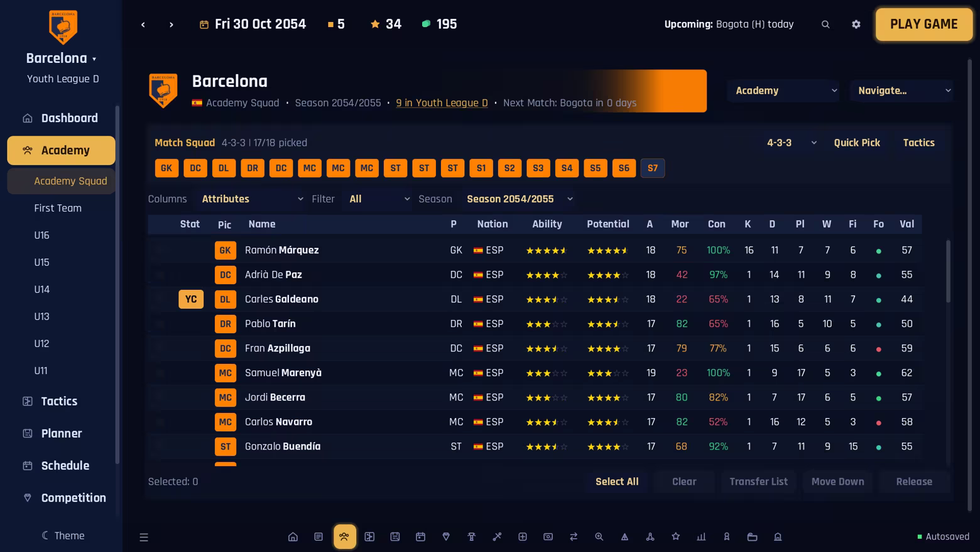Open Tactics from the match squad bar
The width and height of the screenshot is (980, 552).
click(x=918, y=143)
